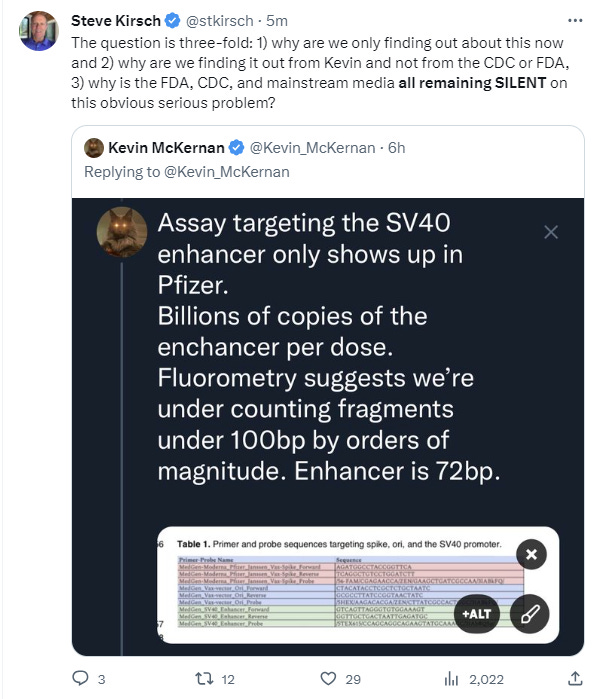Click the reply speech bubble icon
This screenshot has height=699, width=601.
[82, 679]
